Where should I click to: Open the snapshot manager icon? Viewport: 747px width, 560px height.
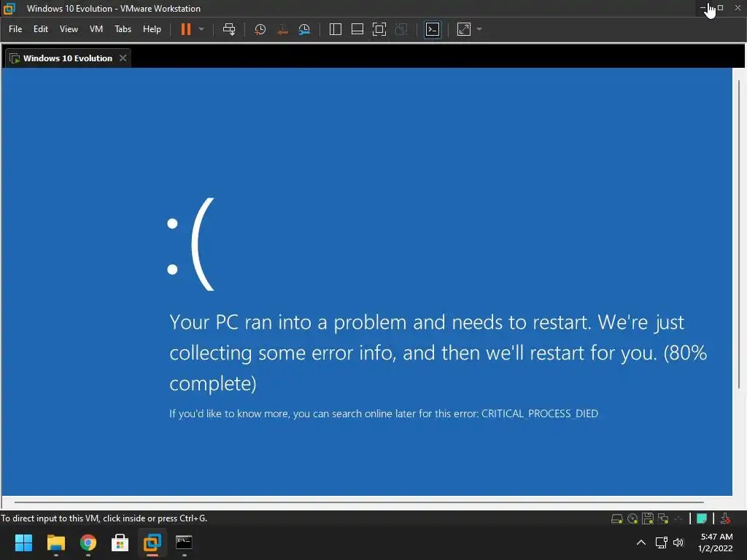click(x=304, y=29)
